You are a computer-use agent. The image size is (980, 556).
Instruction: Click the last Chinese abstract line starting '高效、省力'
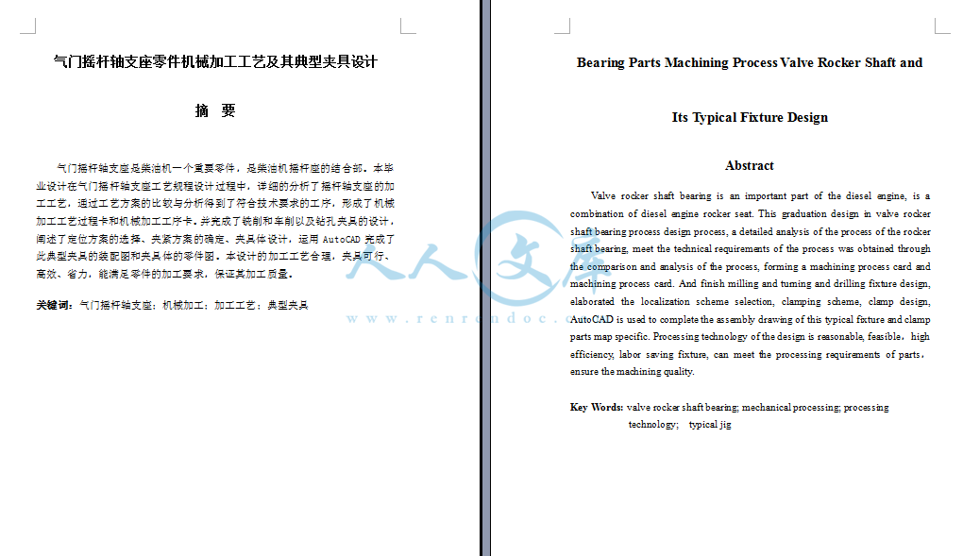pyautogui.click(x=164, y=275)
